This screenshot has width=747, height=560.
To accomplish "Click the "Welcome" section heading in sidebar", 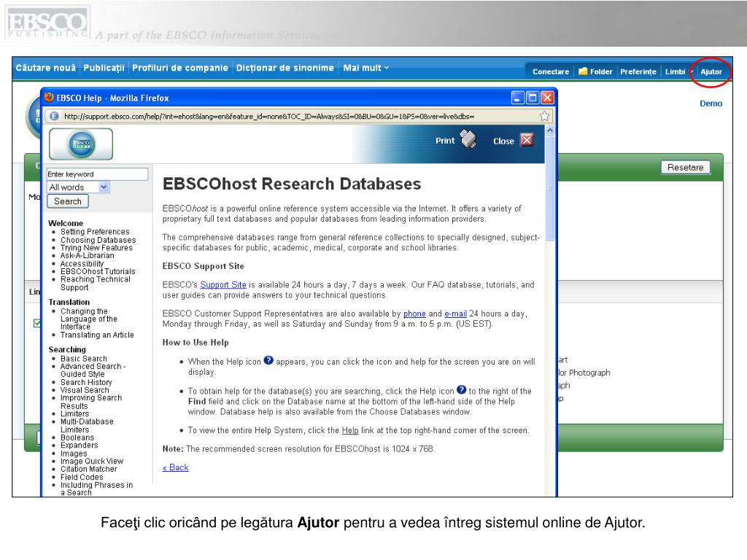I will click(x=66, y=223).
